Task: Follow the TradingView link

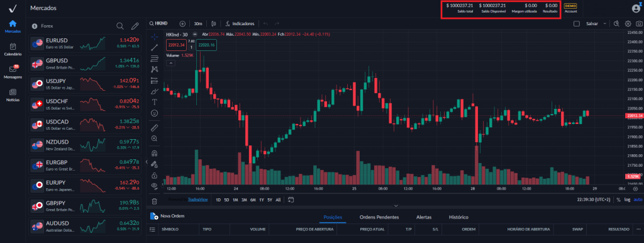Action: (198, 200)
